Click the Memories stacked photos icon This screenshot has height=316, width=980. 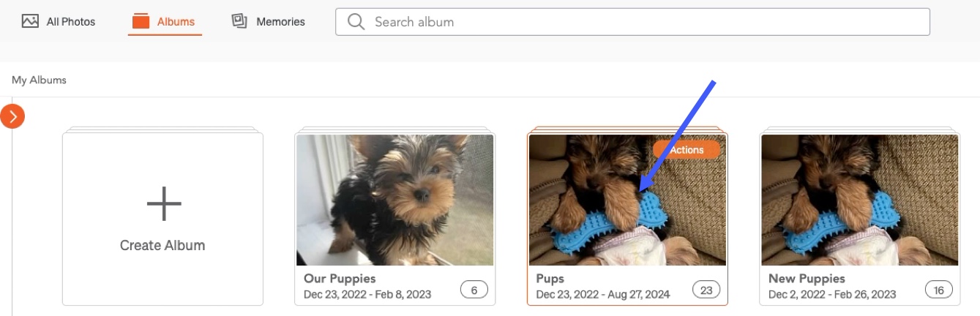click(x=239, y=21)
